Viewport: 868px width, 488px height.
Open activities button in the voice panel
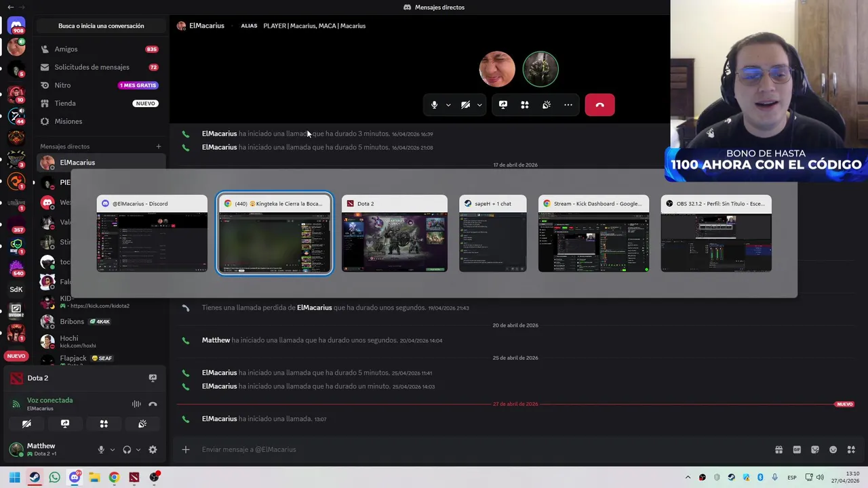104,424
